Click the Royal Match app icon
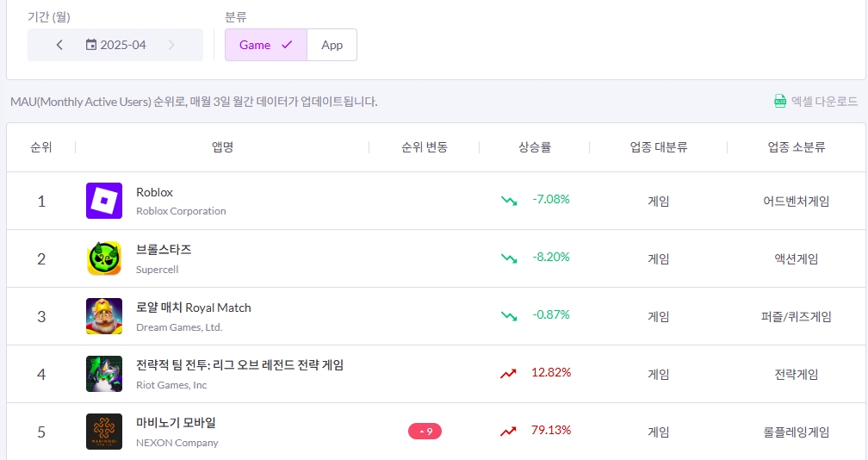Image resolution: width=868 pixels, height=460 pixels. pyautogui.click(x=104, y=316)
